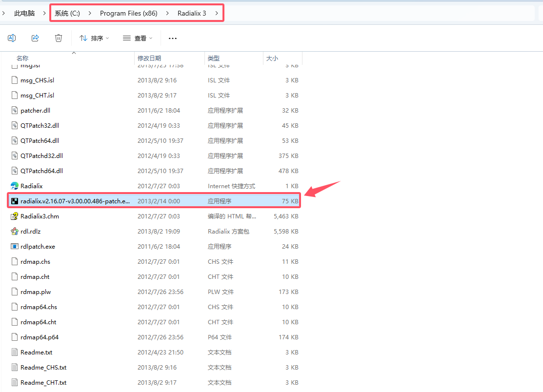This screenshot has height=392, width=543.
Task: Click Radialix3.chm help file icon
Action: click(x=15, y=216)
